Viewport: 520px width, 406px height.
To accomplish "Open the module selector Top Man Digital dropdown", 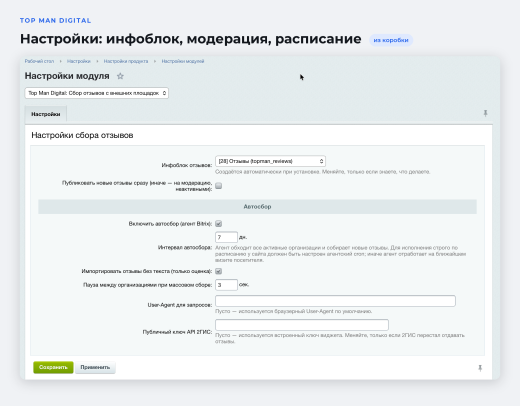I will pos(97,93).
